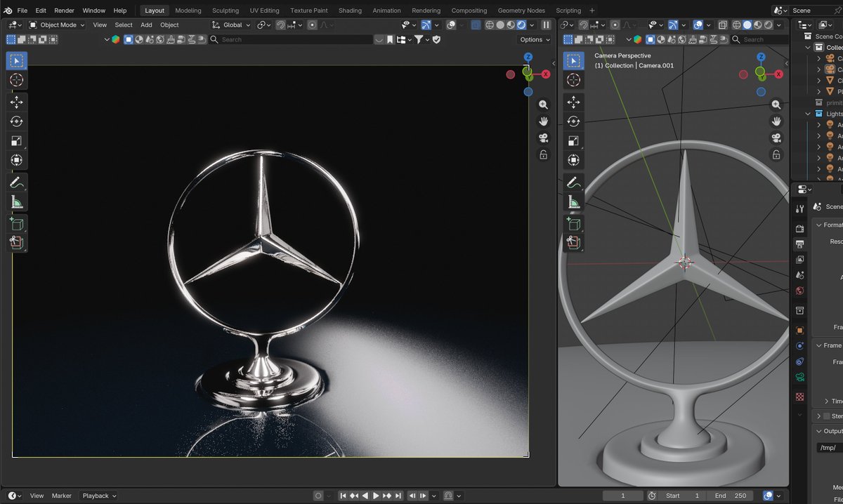Select the Transform tool in rendered viewport

click(17, 159)
